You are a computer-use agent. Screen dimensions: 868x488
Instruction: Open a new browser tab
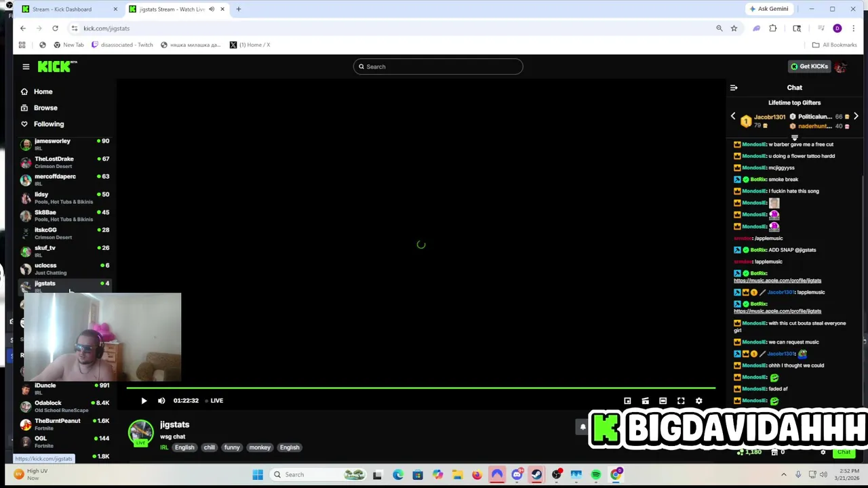pyautogui.click(x=238, y=9)
